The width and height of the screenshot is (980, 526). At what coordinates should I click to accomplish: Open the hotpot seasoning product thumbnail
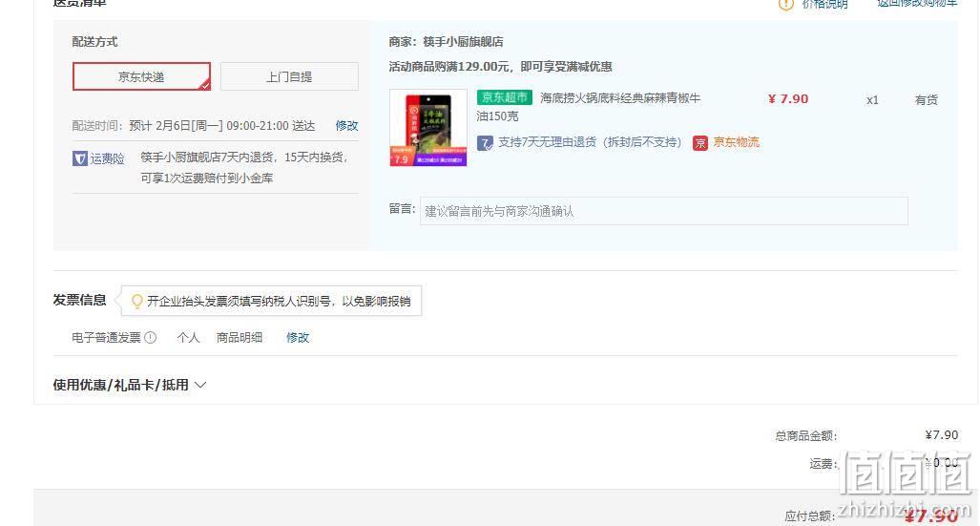tap(428, 128)
